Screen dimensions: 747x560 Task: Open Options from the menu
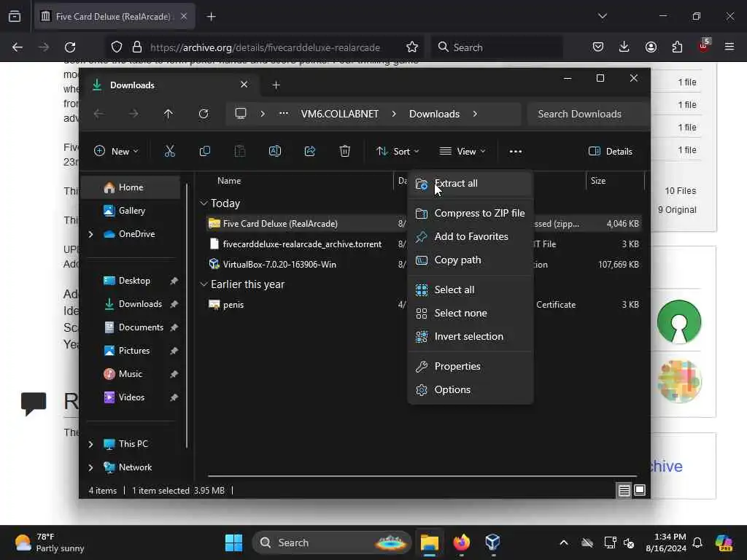(x=471, y=389)
